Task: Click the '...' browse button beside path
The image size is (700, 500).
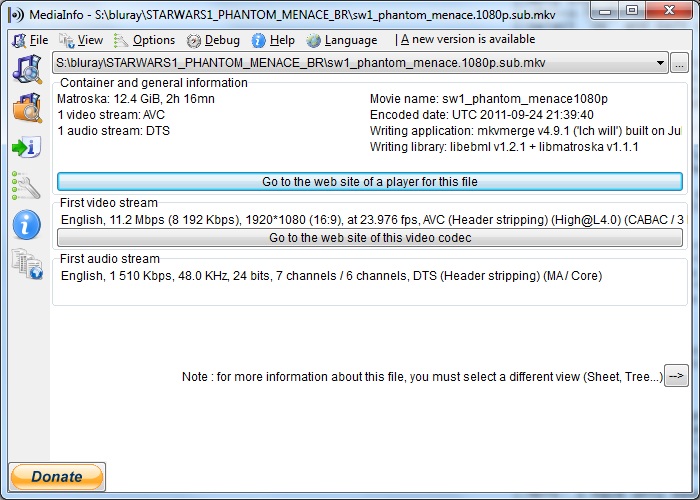Action: [x=679, y=63]
